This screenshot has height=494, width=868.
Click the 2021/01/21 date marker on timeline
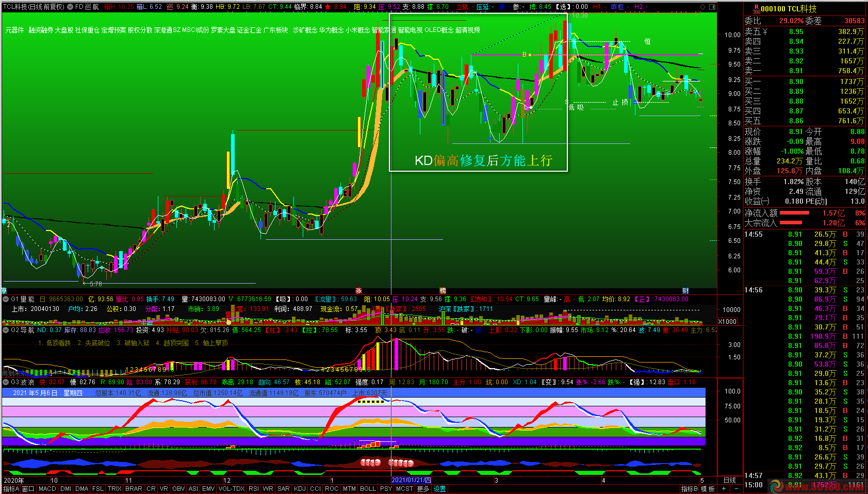click(411, 480)
